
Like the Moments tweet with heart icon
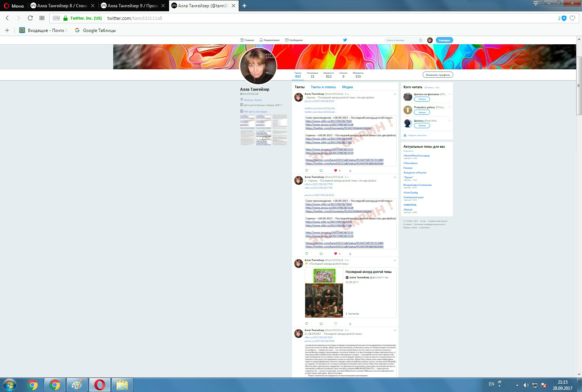336,324
